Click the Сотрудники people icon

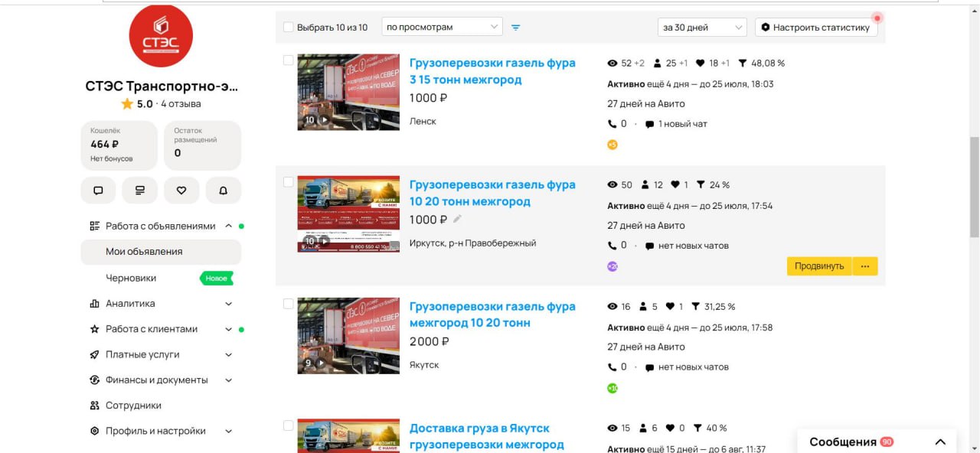click(95, 406)
